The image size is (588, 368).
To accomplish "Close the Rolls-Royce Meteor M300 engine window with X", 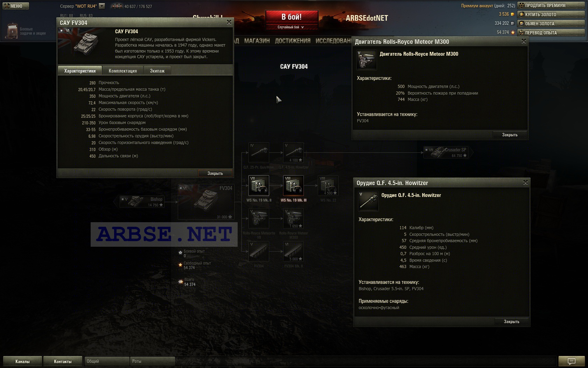I will 524,41.
